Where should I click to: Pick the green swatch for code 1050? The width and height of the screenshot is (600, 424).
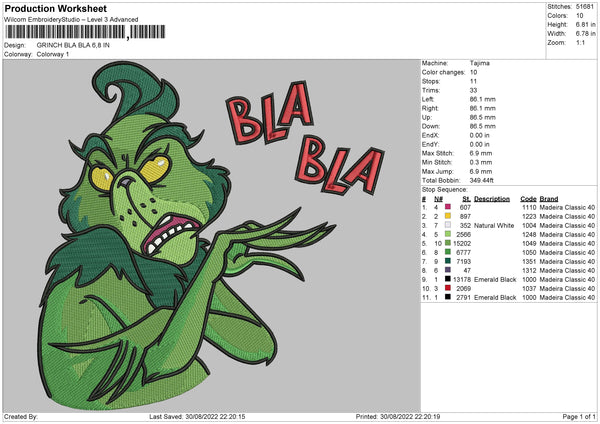click(x=448, y=252)
